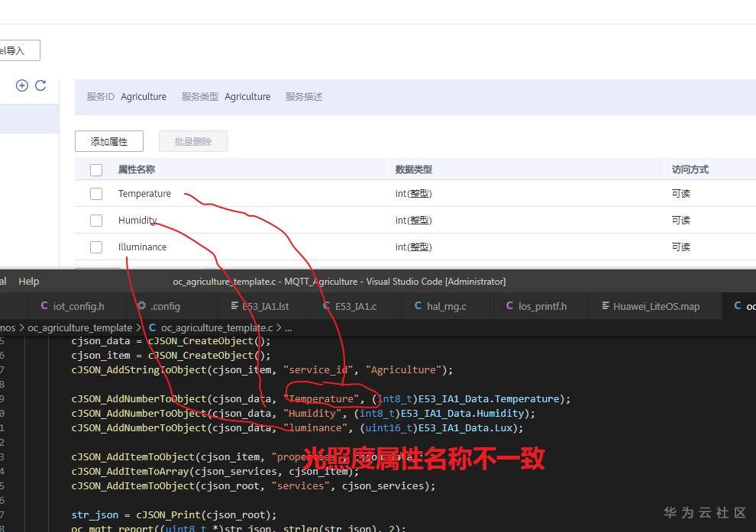Check the Temperature row checkbox
The height and width of the screenshot is (532, 756).
[96, 194]
